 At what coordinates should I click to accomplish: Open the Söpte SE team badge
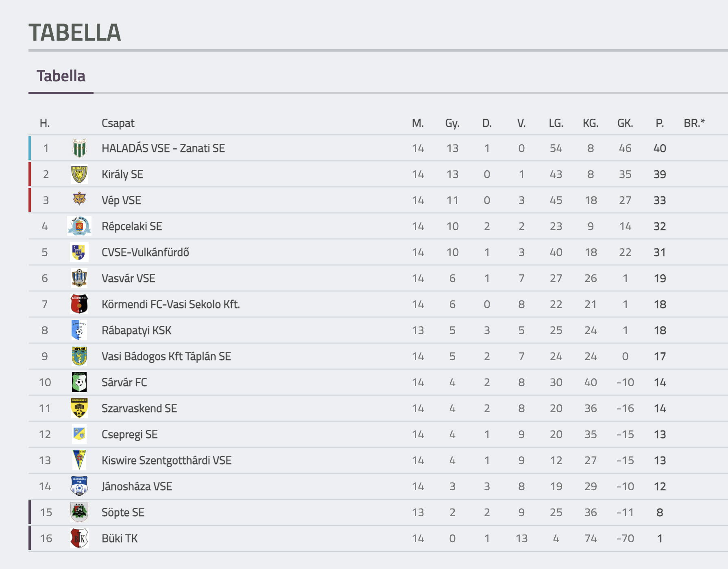click(79, 512)
